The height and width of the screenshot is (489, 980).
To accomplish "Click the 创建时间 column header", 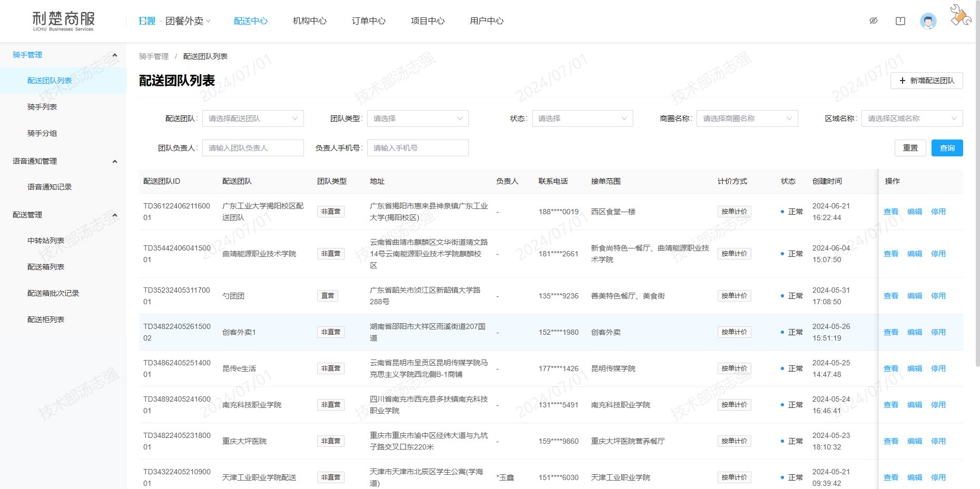I will 827,181.
